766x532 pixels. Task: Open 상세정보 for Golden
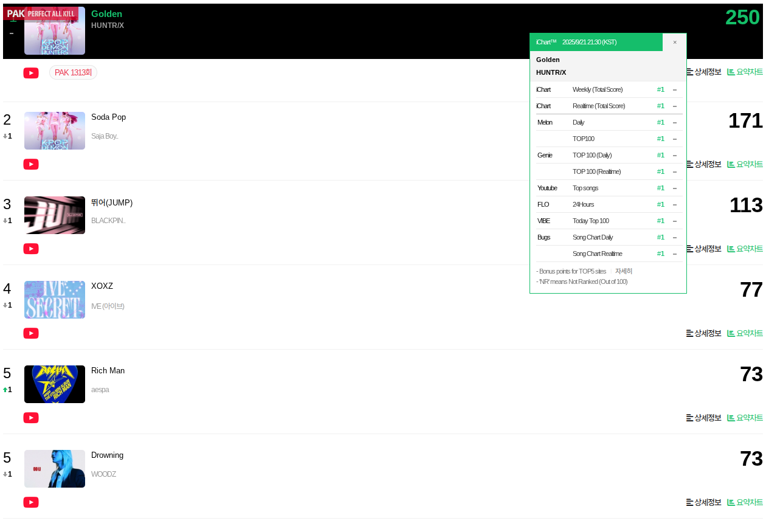coord(703,72)
